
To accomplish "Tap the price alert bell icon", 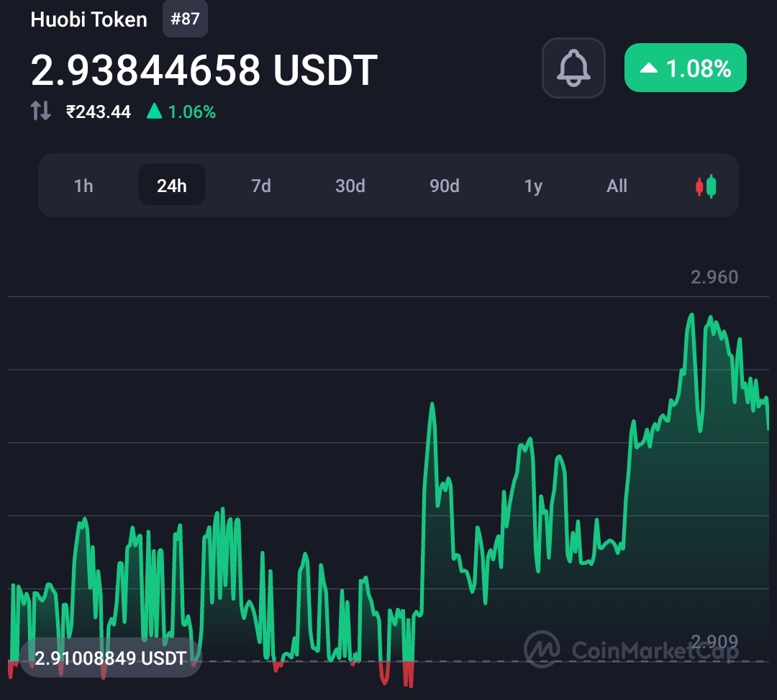I will click(573, 68).
